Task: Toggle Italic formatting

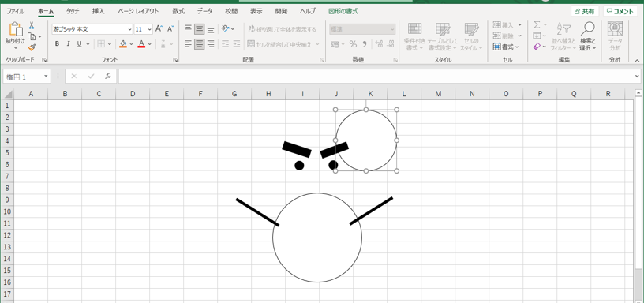Action: coord(68,44)
